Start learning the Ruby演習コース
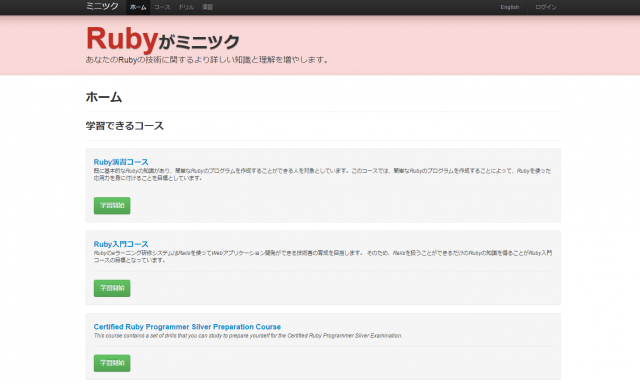This screenshot has height=384, width=640. pos(112,205)
